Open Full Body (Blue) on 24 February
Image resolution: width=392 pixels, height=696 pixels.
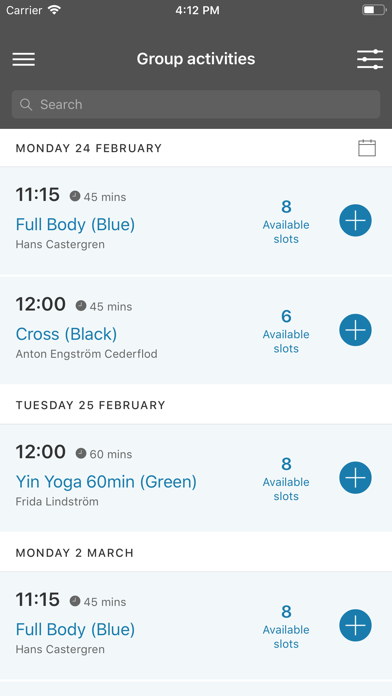(x=75, y=224)
